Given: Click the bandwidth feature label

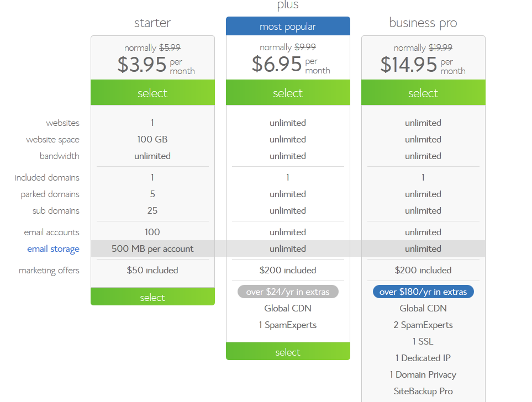Looking at the screenshot, I should 59,156.
